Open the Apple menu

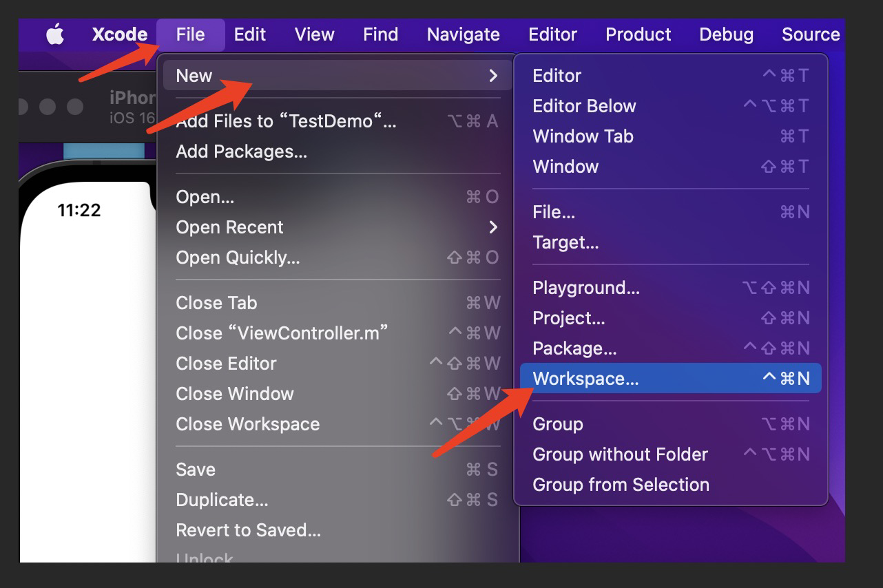pyautogui.click(x=55, y=34)
